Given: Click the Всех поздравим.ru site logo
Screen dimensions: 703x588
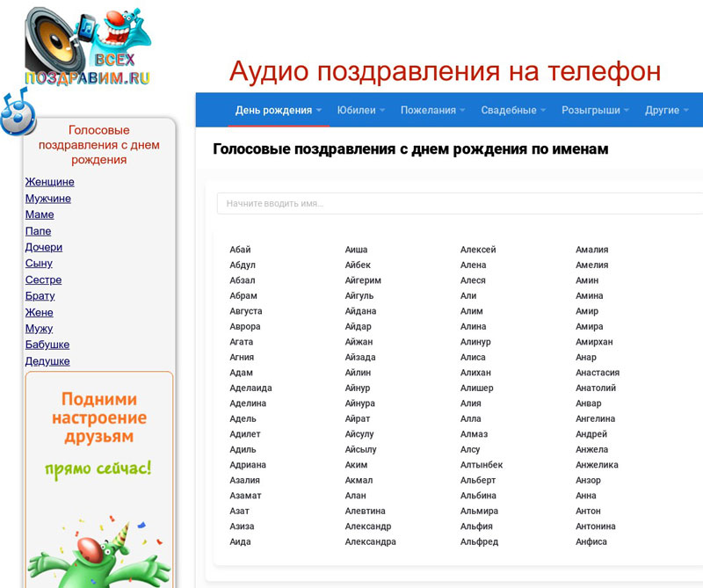Looking at the screenshot, I should point(88,47).
